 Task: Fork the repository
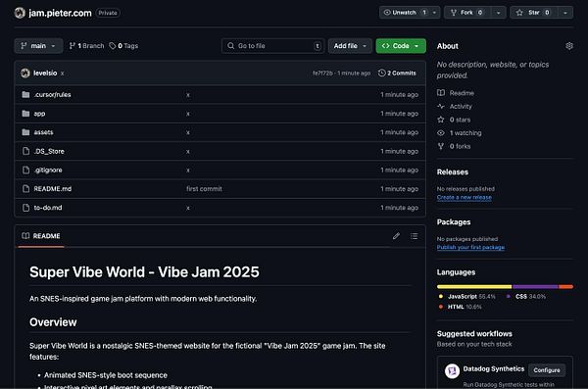pyautogui.click(x=467, y=13)
